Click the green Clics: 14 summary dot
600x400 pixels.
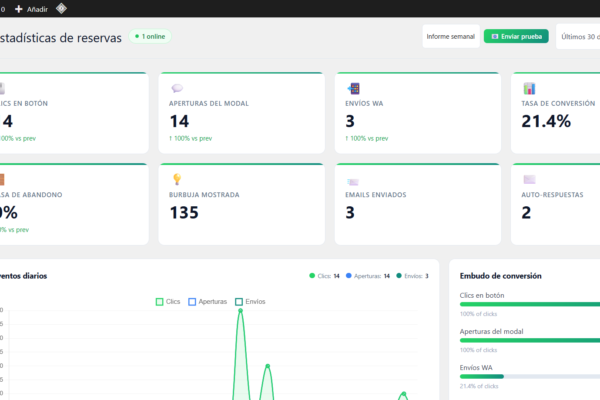[x=312, y=276]
